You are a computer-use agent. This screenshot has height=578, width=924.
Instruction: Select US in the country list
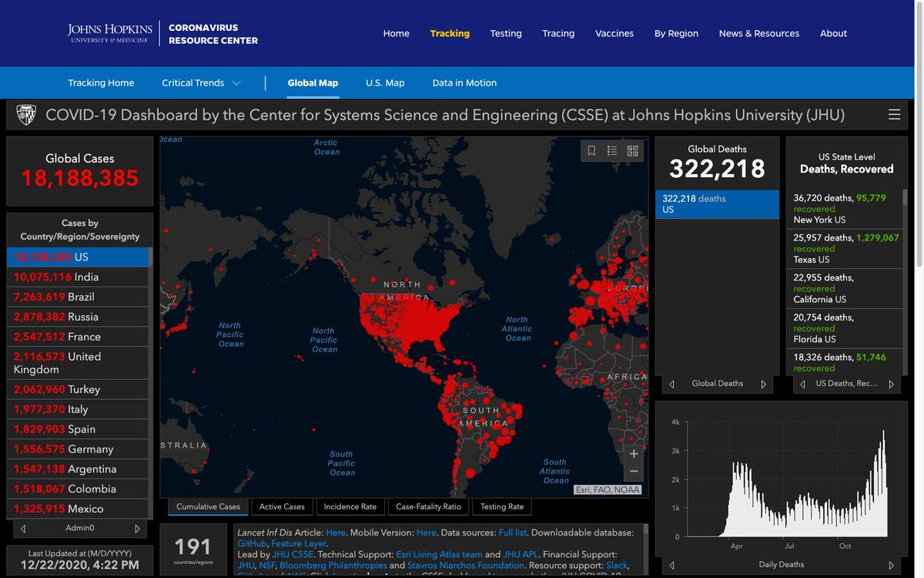pos(77,257)
